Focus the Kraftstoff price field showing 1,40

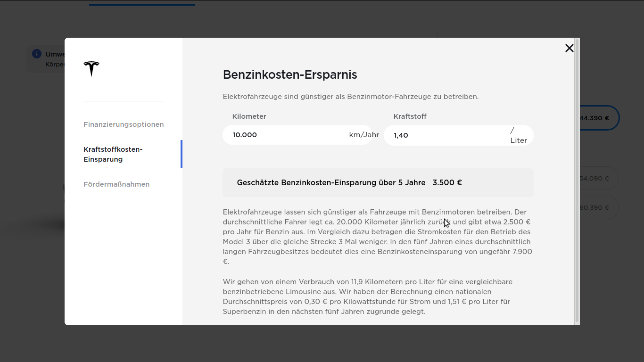coord(459,135)
